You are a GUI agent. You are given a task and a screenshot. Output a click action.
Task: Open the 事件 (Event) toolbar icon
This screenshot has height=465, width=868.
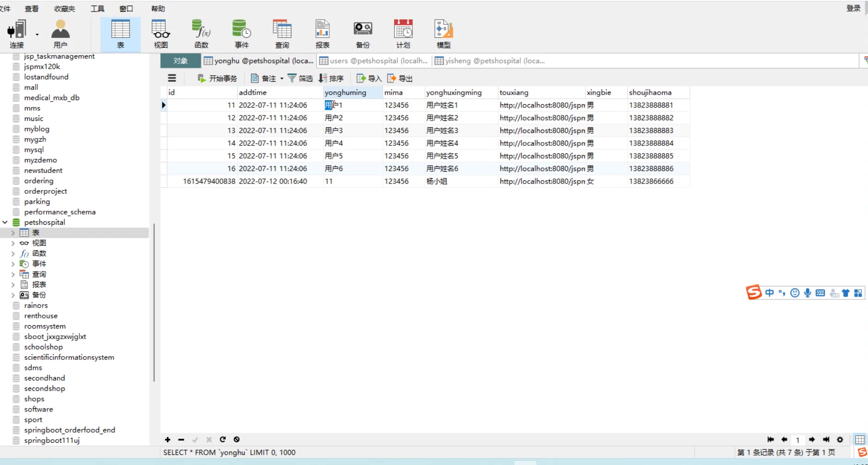tap(241, 34)
